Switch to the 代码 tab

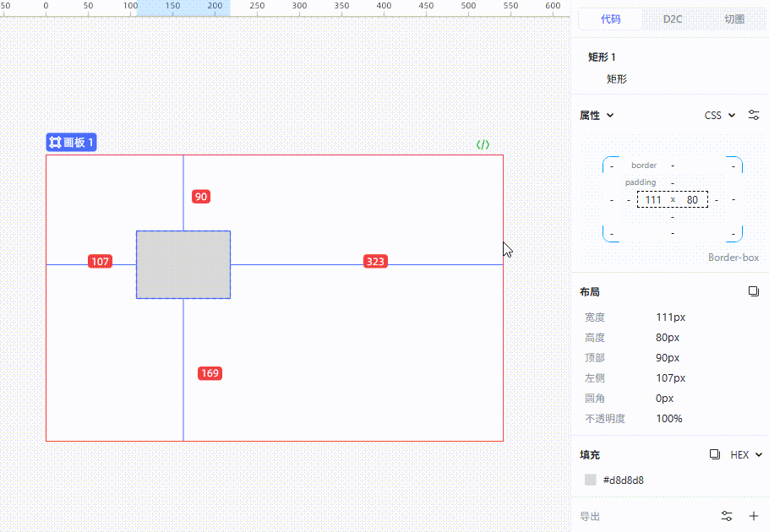coord(610,19)
